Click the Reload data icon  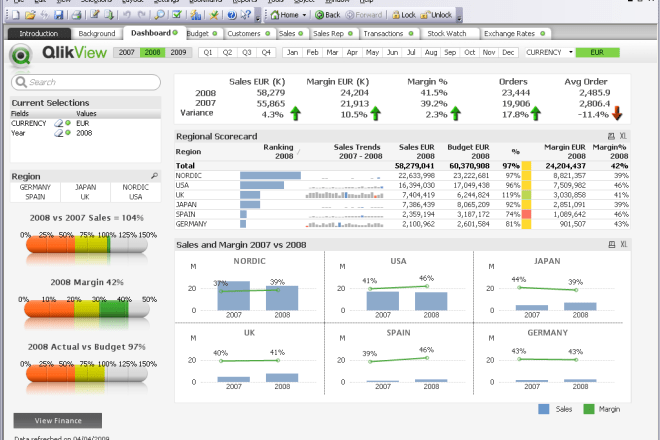click(x=109, y=15)
